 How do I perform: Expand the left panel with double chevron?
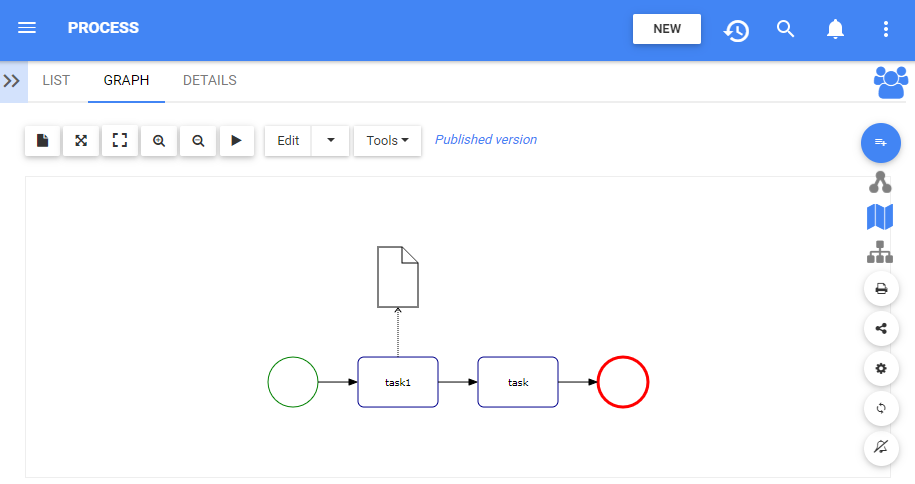pyautogui.click(x=13, y=81)
